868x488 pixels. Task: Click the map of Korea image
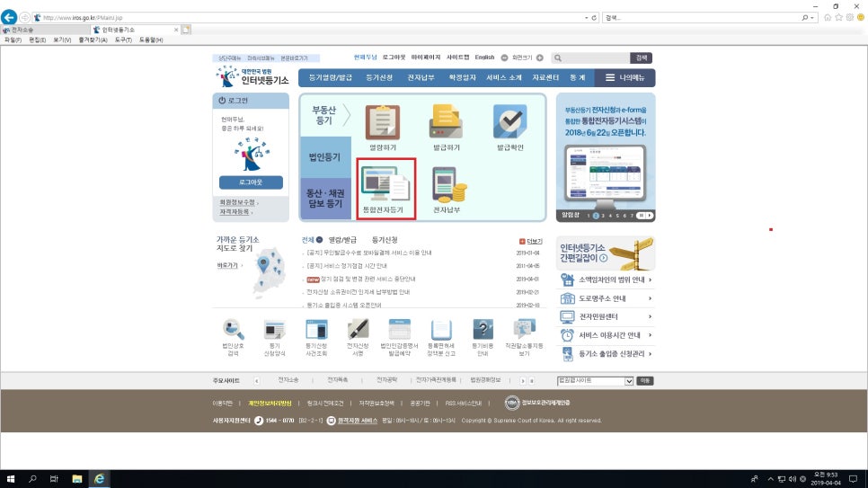(269, 272)
